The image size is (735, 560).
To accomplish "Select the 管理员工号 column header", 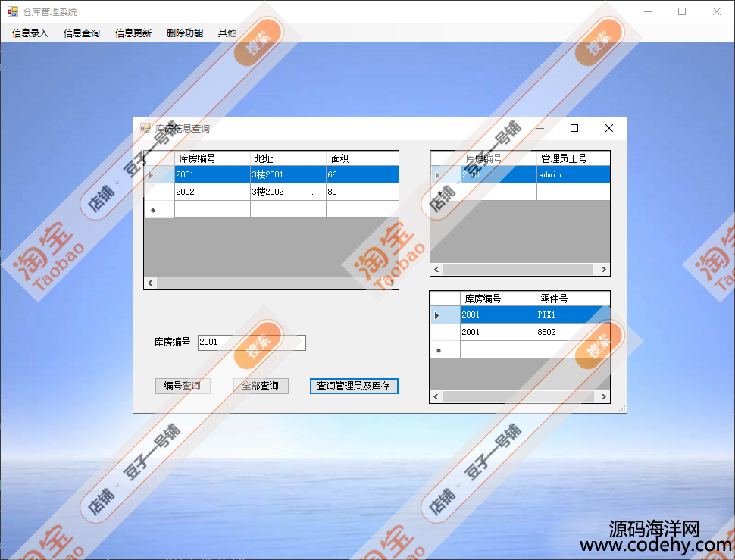I will point(574,158).
